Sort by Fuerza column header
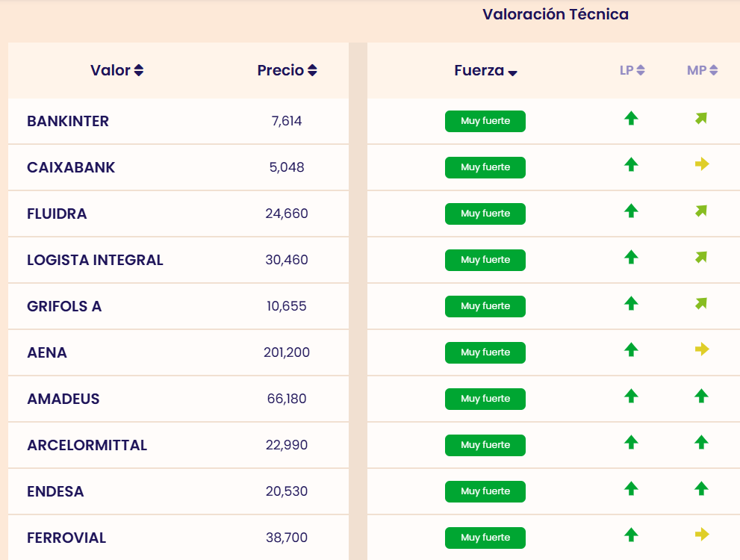Viewport: 740px width, 560px height. point(485,72)
